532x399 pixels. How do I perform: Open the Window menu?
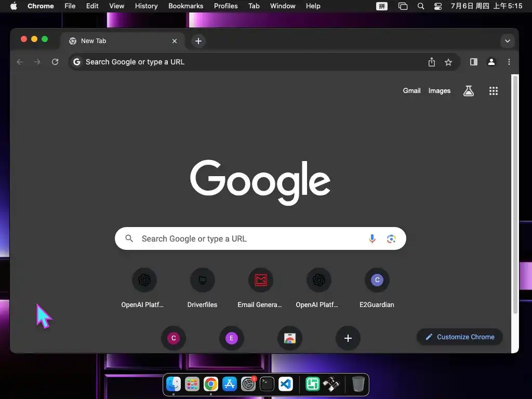pos(283,6)
